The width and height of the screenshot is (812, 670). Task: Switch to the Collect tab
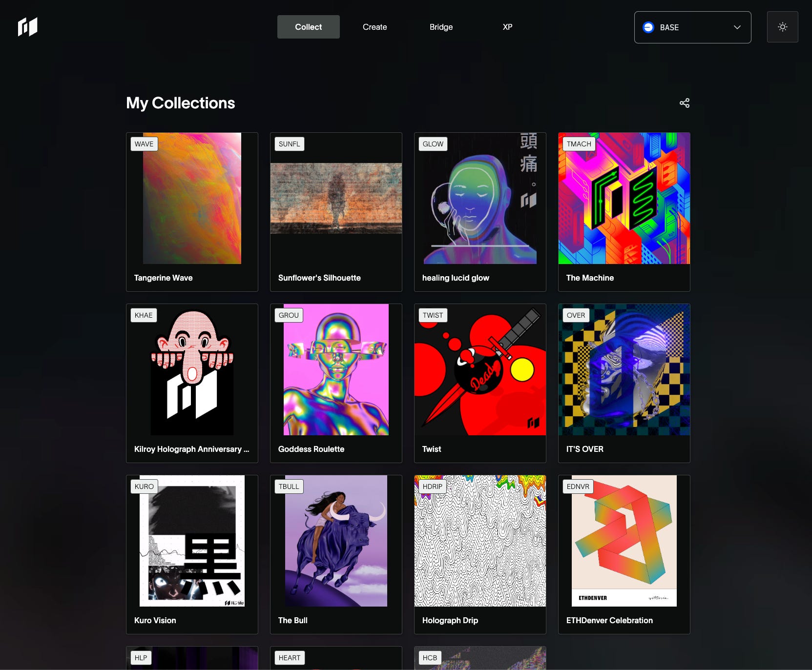pos(309,27)
